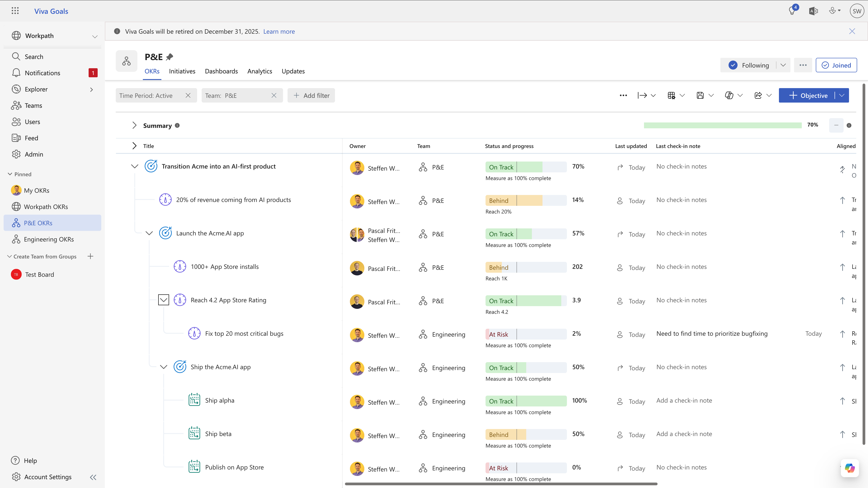Toggle the Joined membership button
The height and width of the screenshot is (488, 868).
836,65
